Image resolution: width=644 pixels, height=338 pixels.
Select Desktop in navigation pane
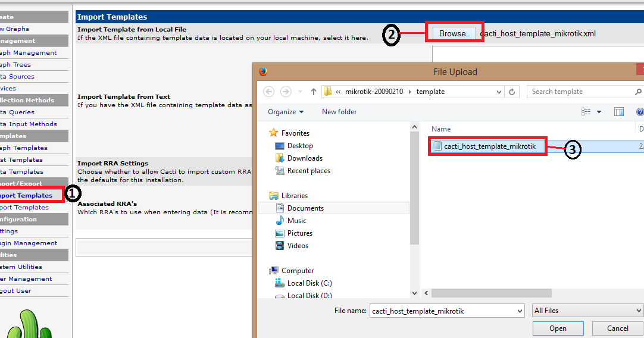[300, 146]
